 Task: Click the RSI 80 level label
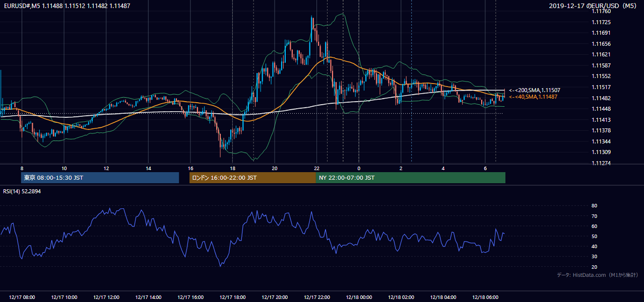tap(594, 206)
